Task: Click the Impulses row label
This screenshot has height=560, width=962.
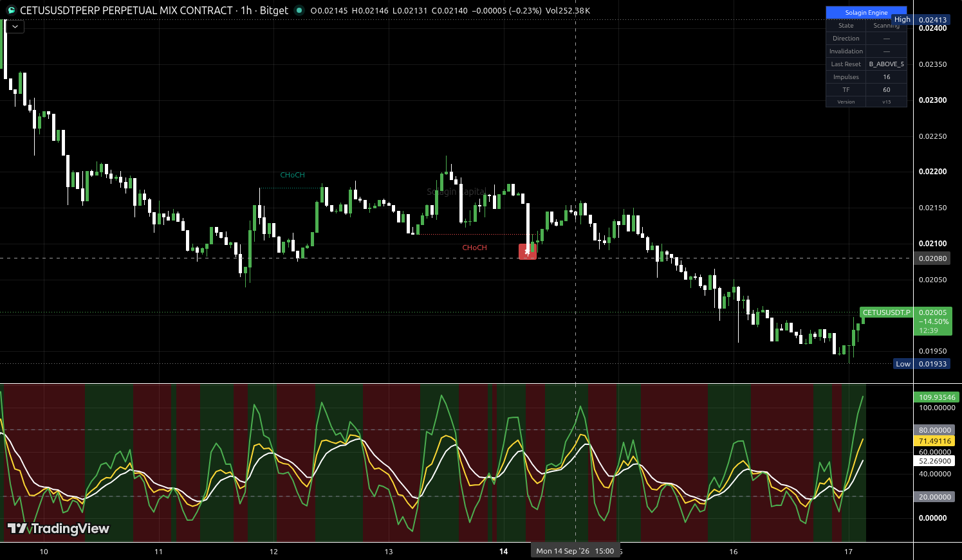Action: pyautogui.click(x=846, y=77)
